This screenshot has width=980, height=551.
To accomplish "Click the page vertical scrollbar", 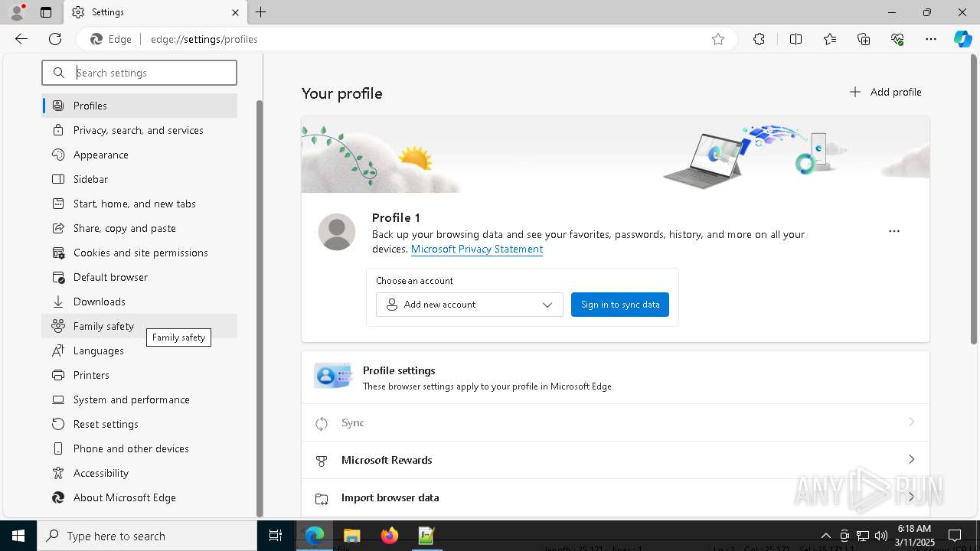I will click(x=974, y=199).
